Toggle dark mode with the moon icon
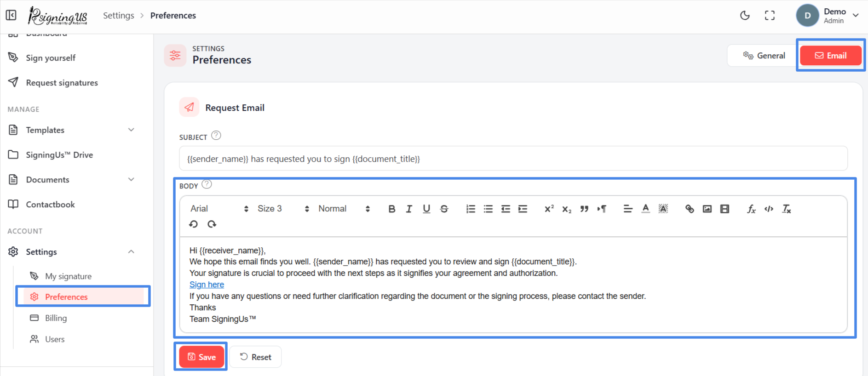This screenshot has width=868, height=376. point(745,15)
